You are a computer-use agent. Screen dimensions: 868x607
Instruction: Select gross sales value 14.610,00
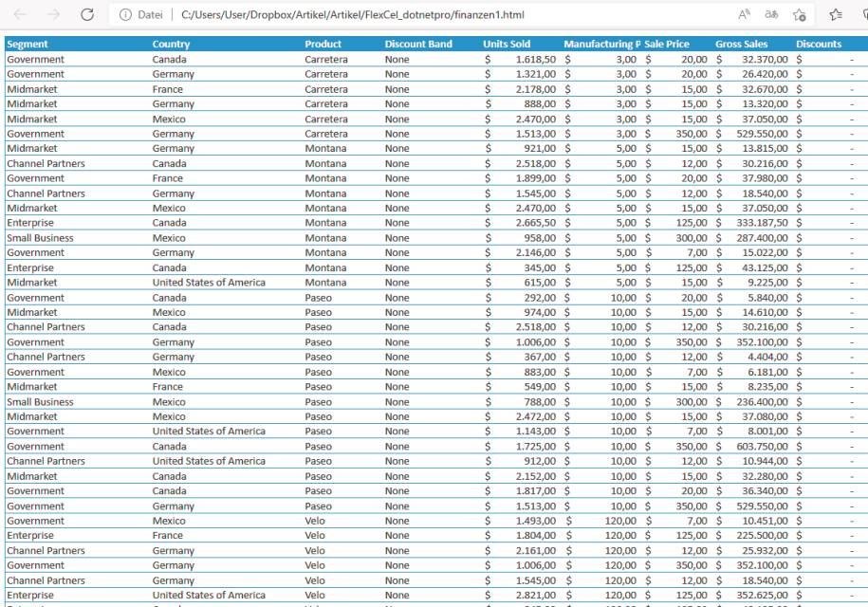tap(765, 313)
